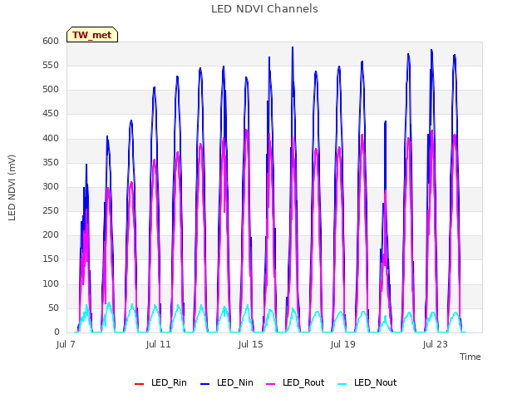The image size is (532, 399).
Task: Click the blue LED_Nin legend swatch
Action: pyautogui.click(x=205, y=384)
